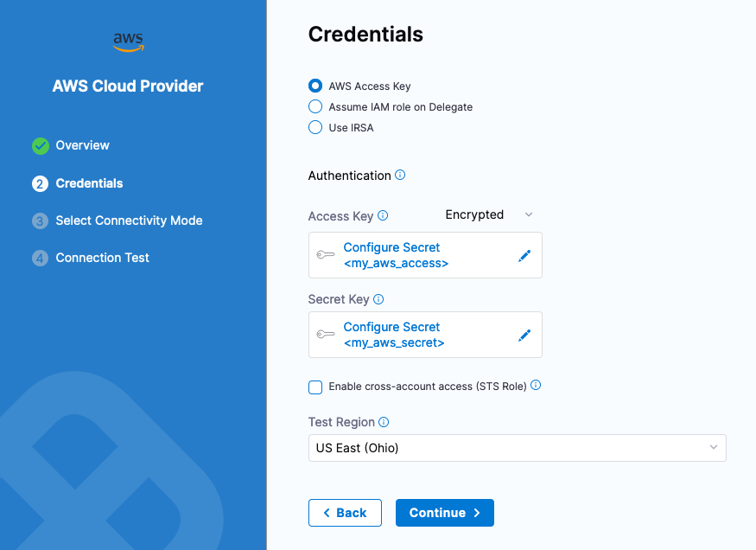This screenshot has height=550, width=756.
Task: Select the Assume IAM role on Delegate option
Action: point(315,106)
